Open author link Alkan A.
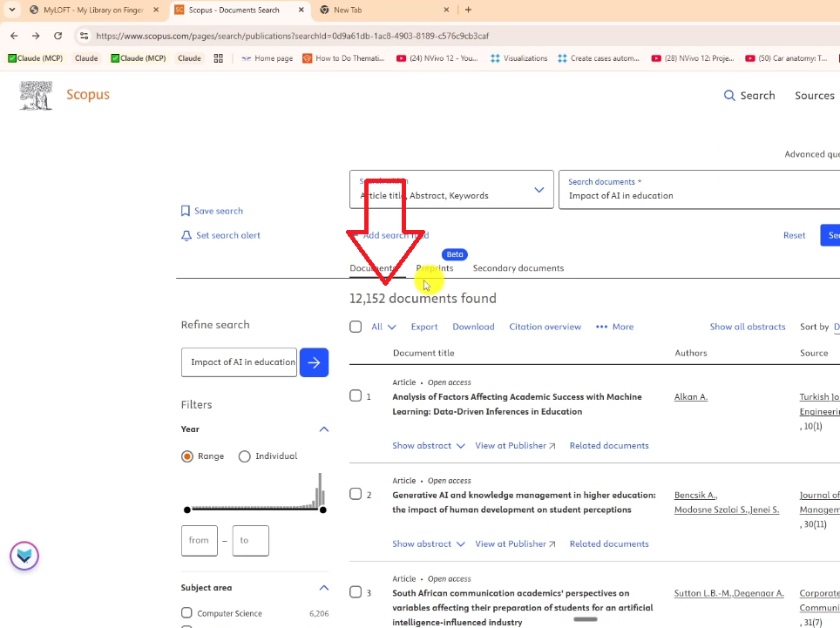The height and width of the screenshot is (628, 840). pos(691,396)
